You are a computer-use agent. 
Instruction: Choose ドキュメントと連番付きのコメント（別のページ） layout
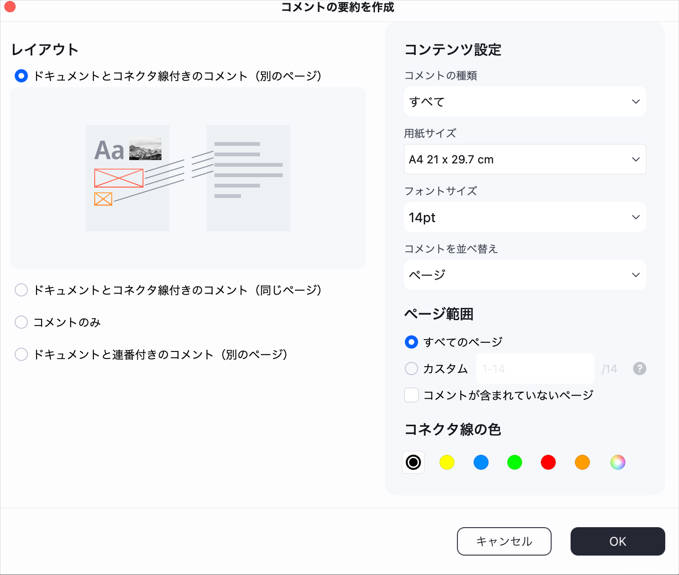click(21, 354)
